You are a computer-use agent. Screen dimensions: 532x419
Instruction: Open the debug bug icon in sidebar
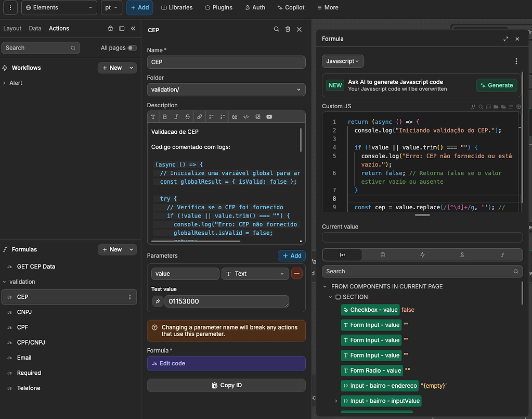110,29
